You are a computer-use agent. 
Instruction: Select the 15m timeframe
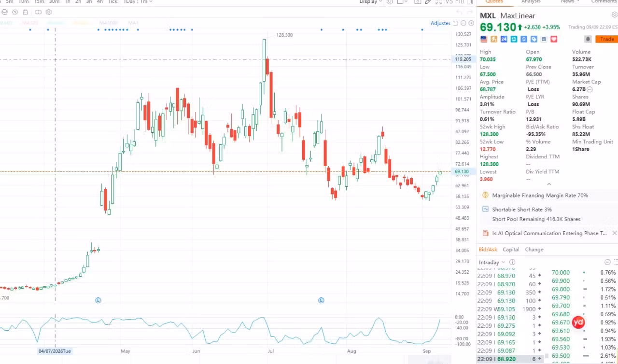pos(39,2)
